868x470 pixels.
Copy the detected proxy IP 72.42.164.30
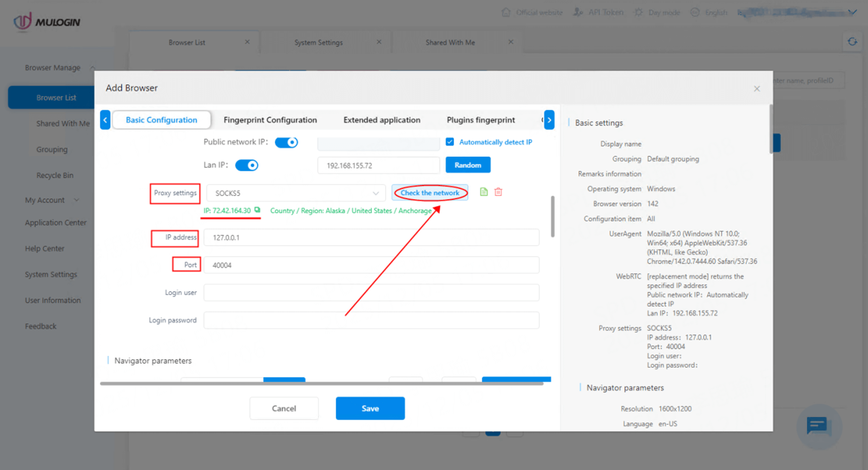click(257, 211)
